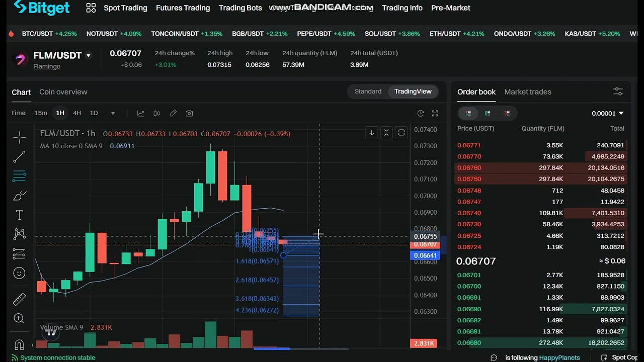Click the Volume SMA 9 indicator label

click(61, 327)
